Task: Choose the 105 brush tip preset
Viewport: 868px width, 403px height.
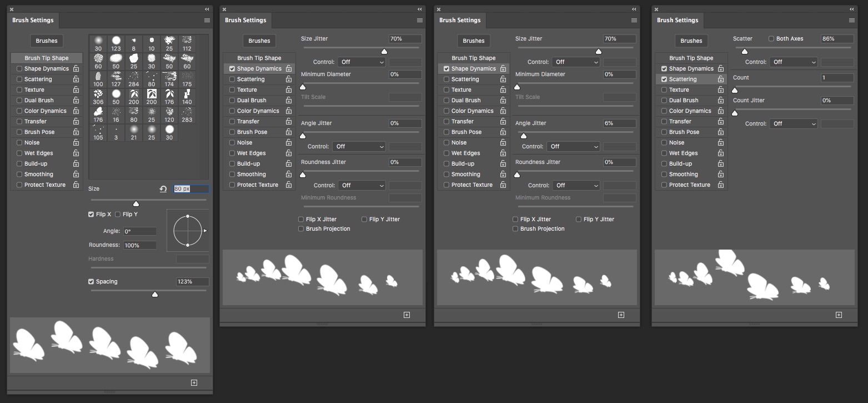Action: click(x=98, y=133)
